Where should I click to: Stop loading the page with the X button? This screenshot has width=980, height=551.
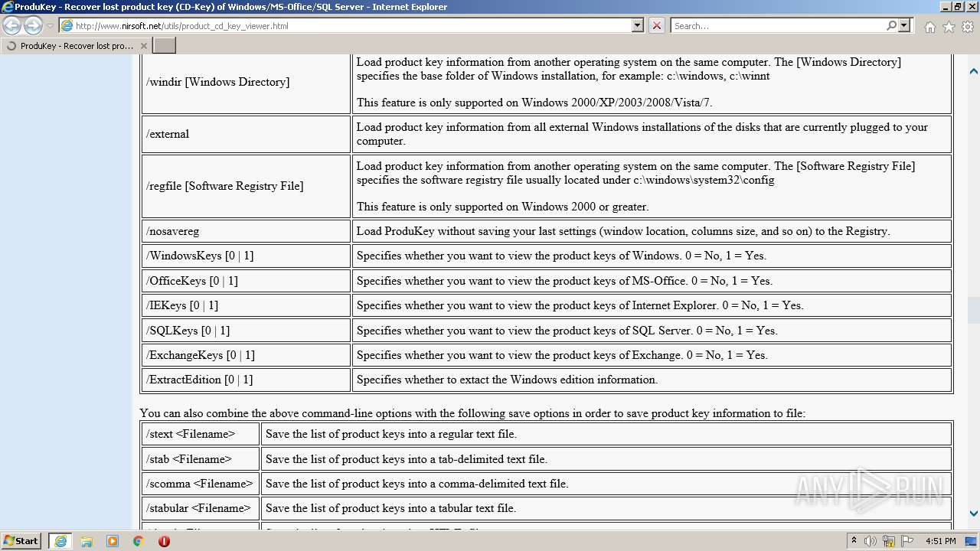tap(656, 25)
